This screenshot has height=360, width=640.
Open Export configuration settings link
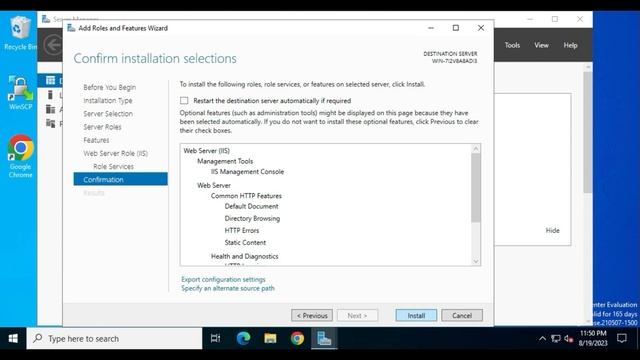coord(223,279)
